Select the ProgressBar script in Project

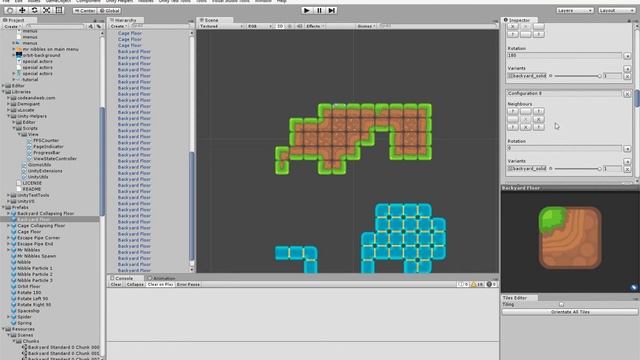47,153
